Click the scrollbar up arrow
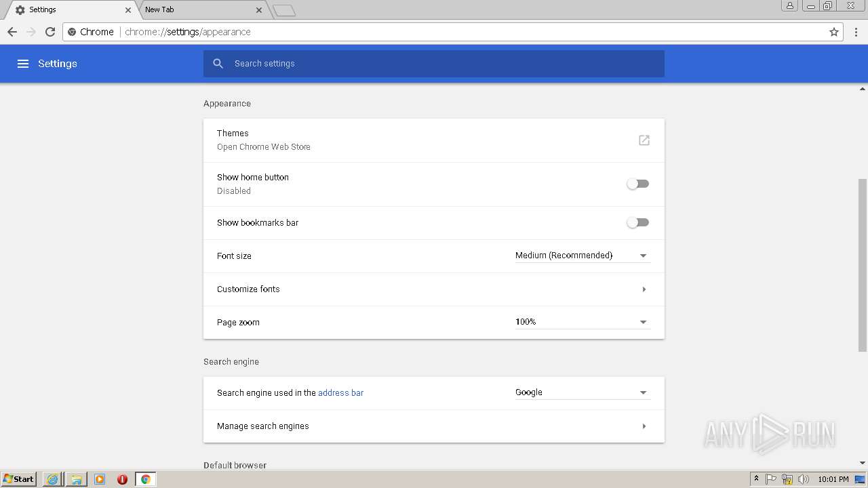 (x=863, y=89)
